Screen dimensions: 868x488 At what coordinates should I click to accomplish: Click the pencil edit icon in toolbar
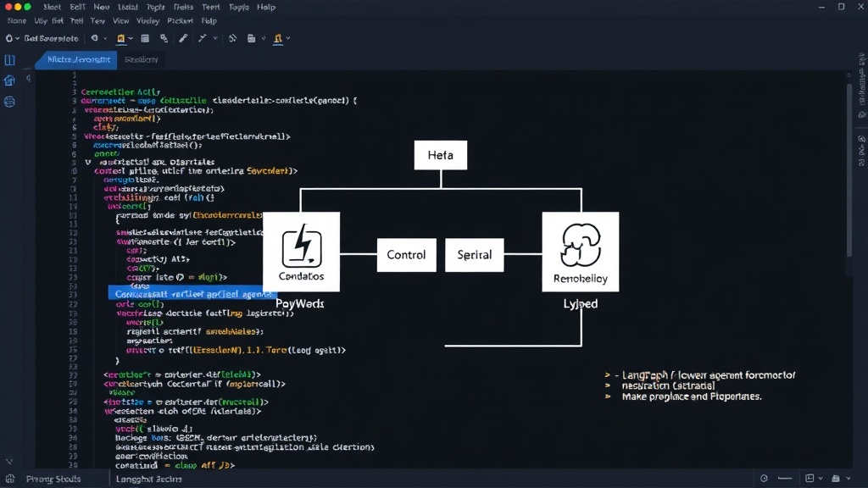(183, 38)
